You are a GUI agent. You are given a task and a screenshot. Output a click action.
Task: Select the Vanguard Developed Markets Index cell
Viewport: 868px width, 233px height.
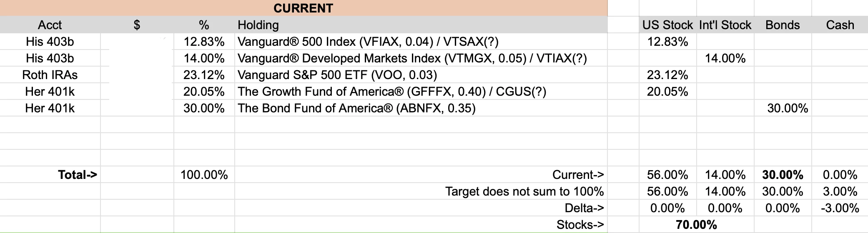(421, 58)
